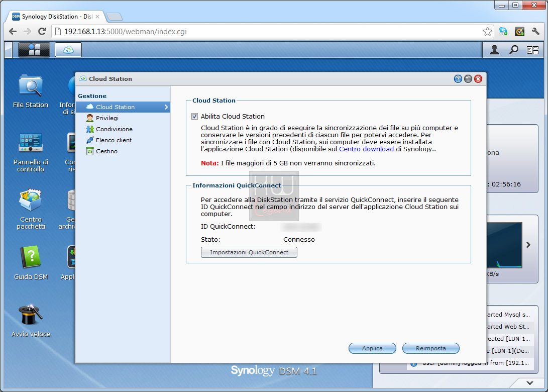Select Synology DiskStation browser tab
548x392 pixels.
click(x=56, y=17)
